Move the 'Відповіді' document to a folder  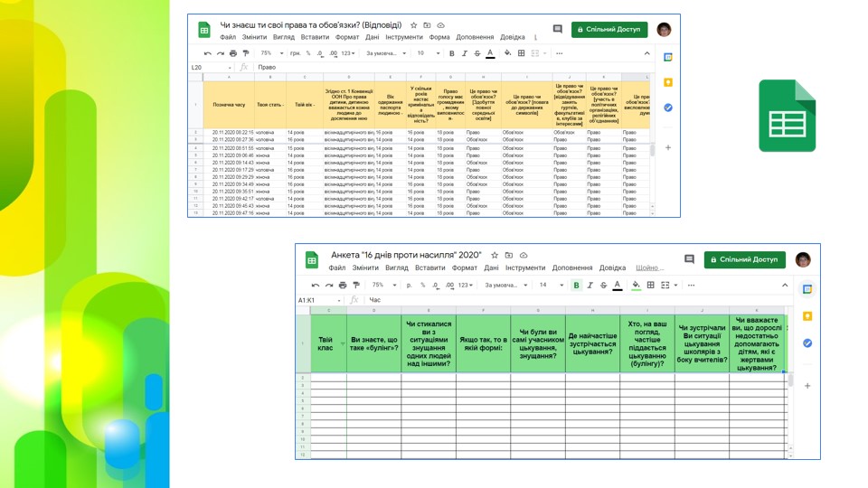[427, 25]
